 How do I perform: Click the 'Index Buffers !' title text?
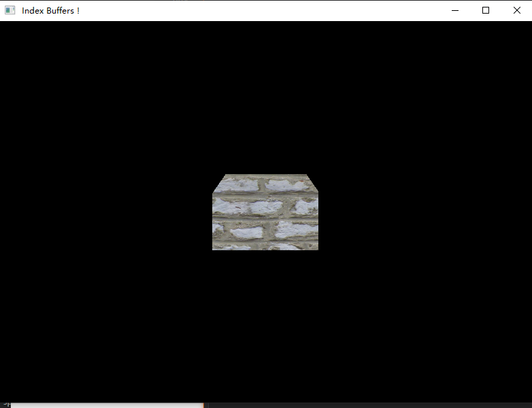(50, 10)
